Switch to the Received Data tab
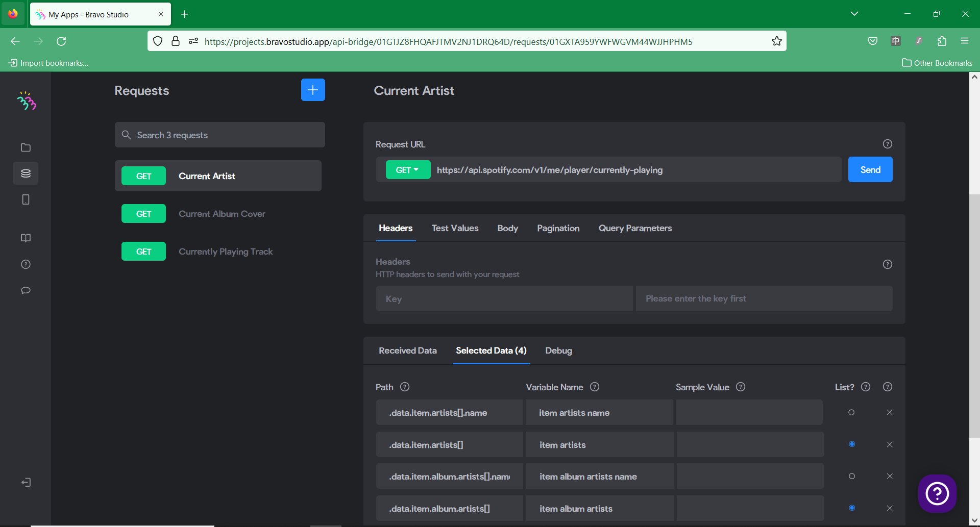Screen dimensions: 980x527 407,350
